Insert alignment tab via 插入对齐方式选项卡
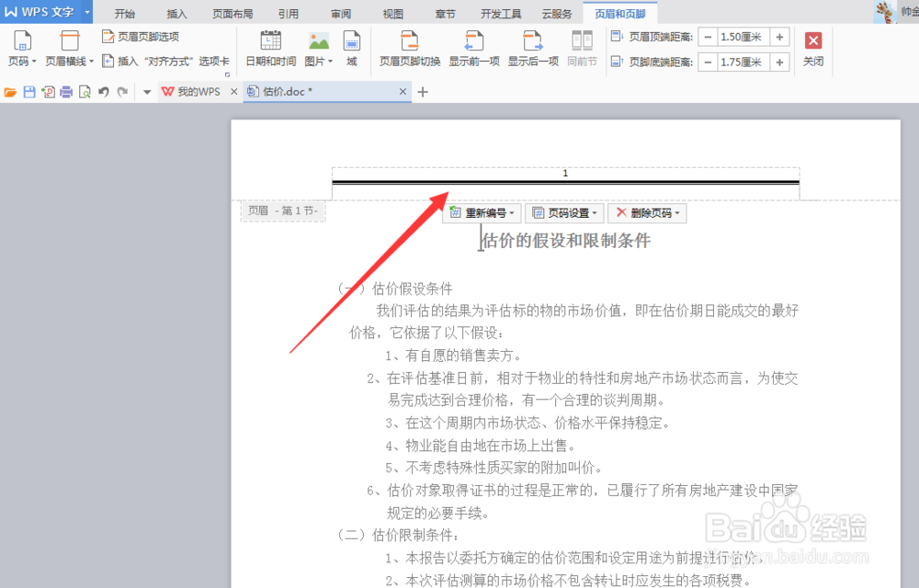Screen dimensions: 919x588 tap(165, 61)
